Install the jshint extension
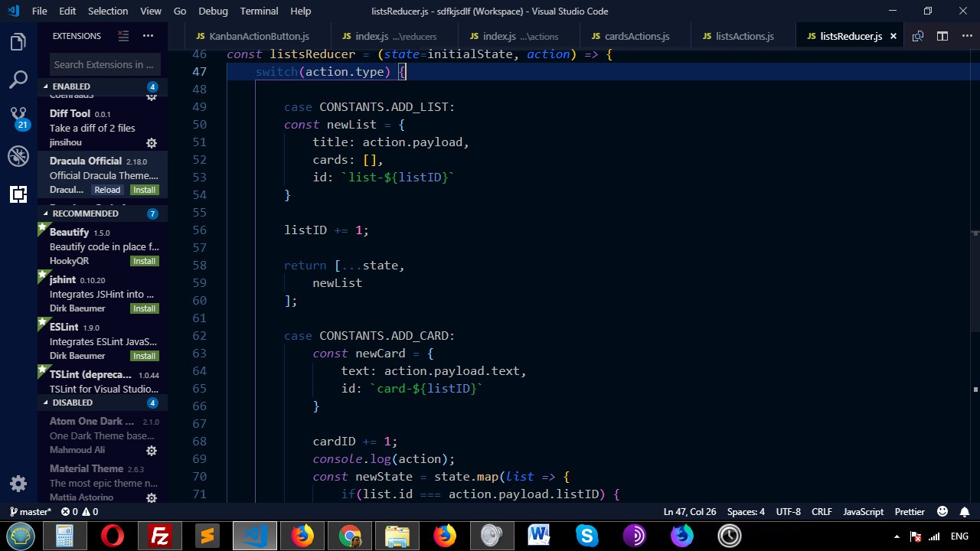The width and height of the screenshot is (980, 551). [144, 308]
